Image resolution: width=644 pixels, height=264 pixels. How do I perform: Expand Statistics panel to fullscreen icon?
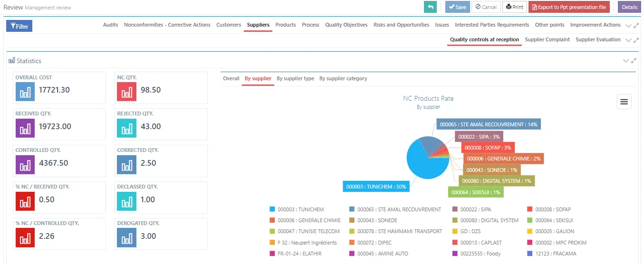click(x=634, y=61)
